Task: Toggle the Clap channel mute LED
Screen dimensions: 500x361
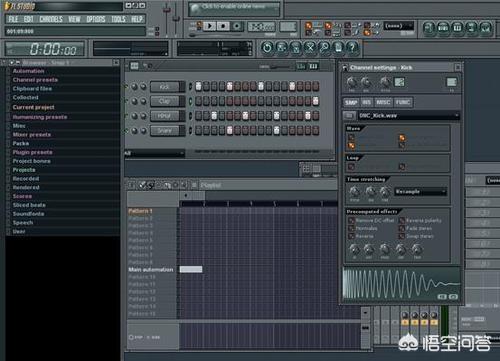Action: pyautogui.click(x=126, y=101)
